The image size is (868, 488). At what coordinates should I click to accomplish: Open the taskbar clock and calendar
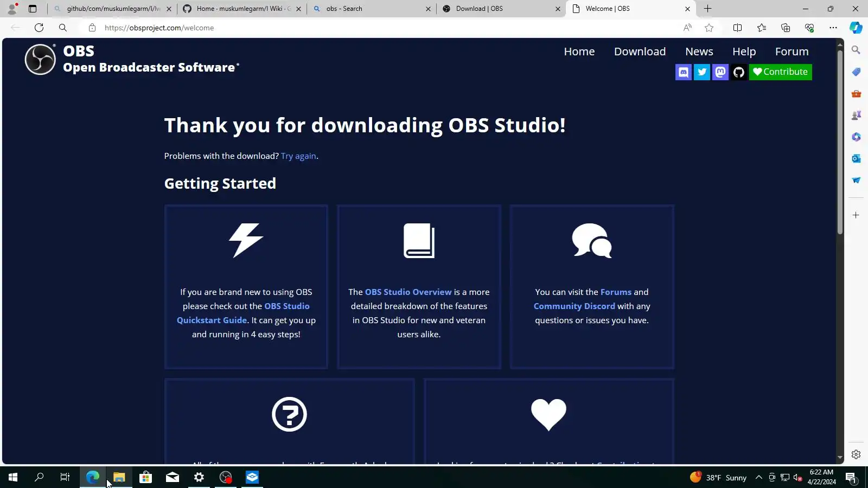(x=821, y=477)
